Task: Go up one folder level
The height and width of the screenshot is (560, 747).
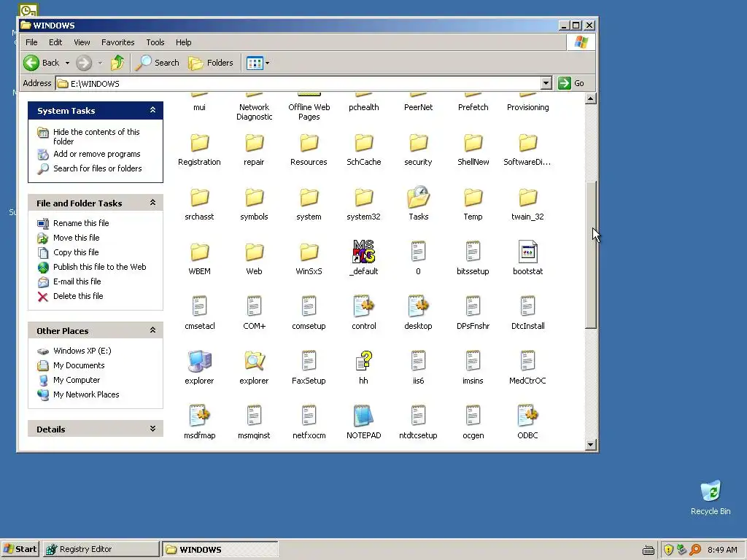Action: point(117,63)
